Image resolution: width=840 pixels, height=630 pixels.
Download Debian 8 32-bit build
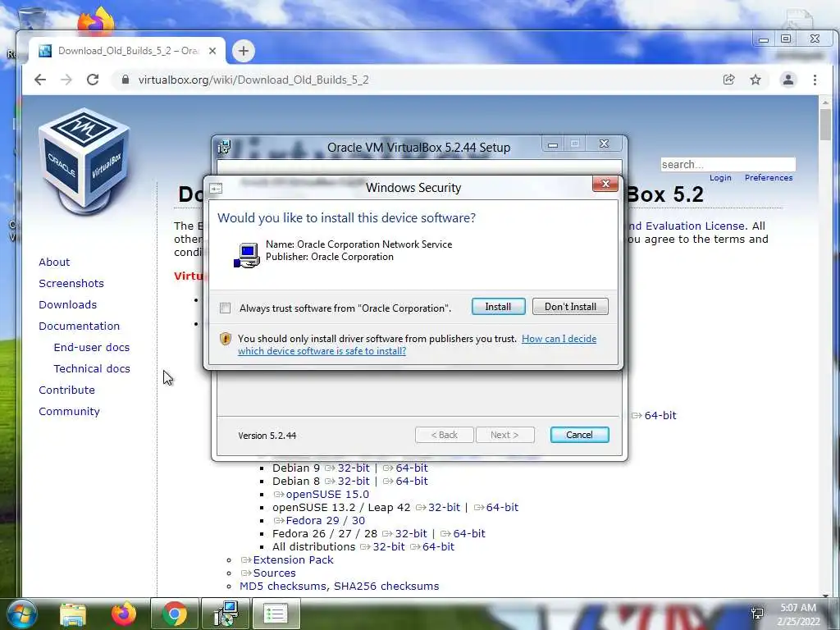[x=354, y=481]
